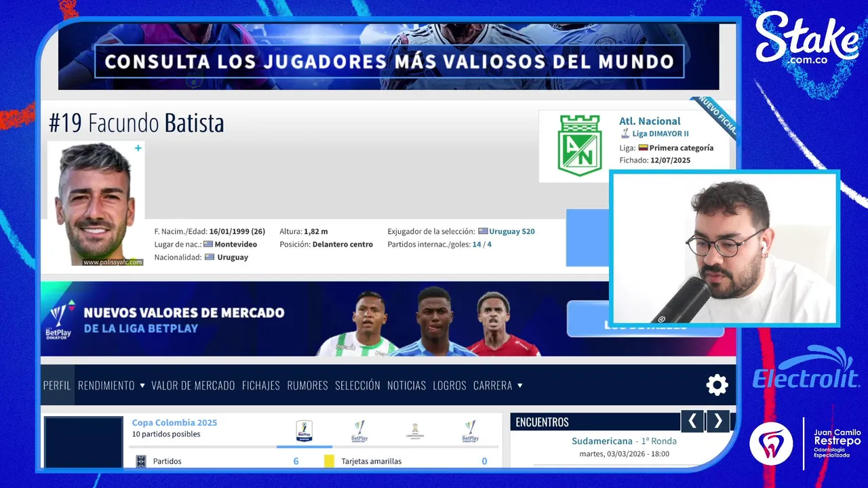Click the nationality text 'Uruguay'
Image resolution: width=868 pixels, height=488 pixels.
pos(233,257)
